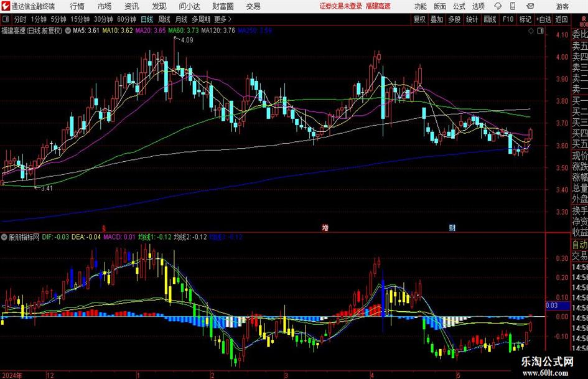Click the 增 marker on chart

325,227
